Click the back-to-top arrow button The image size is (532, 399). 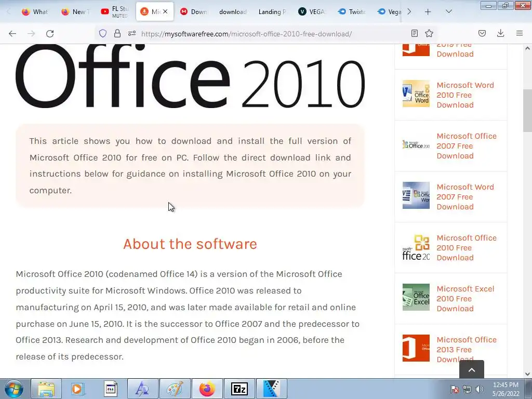click(x=472, y=369)
